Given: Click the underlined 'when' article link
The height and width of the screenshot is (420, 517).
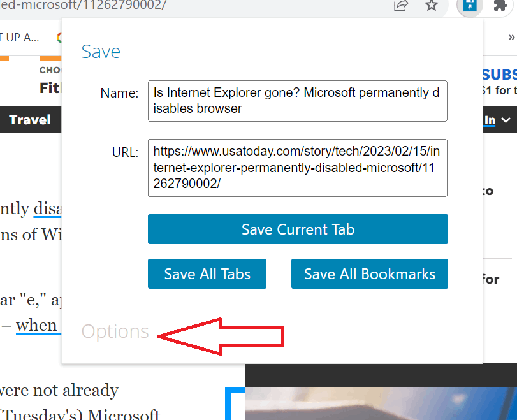Looking at the screenshot, I should pos(38,326).
